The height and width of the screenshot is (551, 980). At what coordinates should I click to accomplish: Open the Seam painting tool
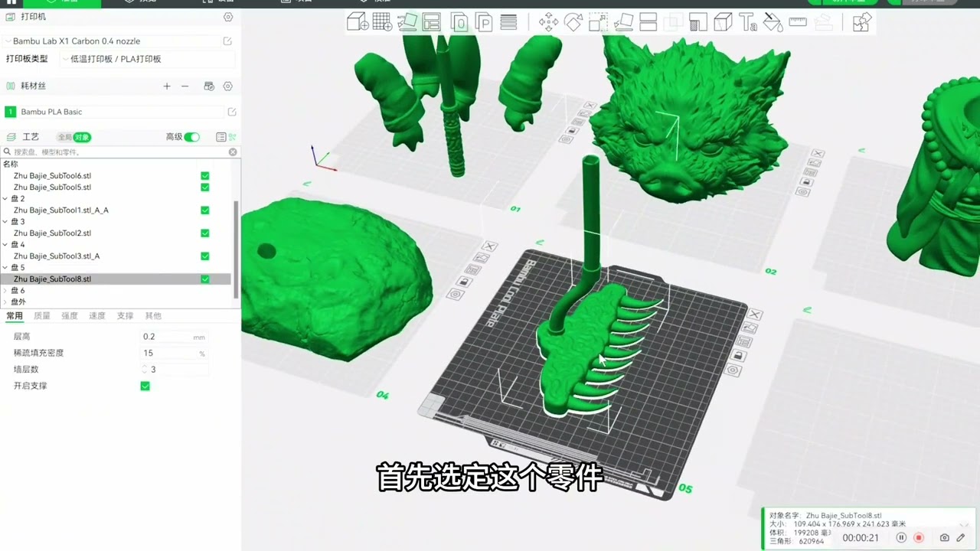[x=723, y=22]
